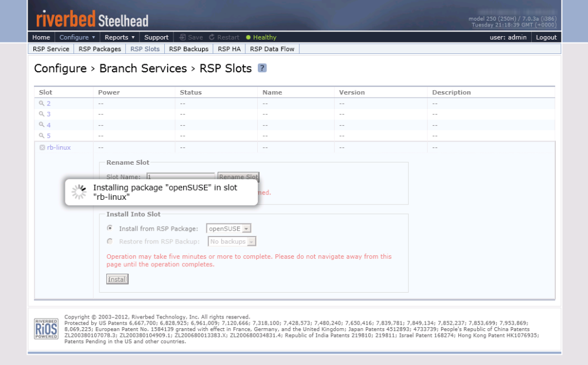Viewport: 588px width, 365px height.
Task: Click the RiOS Powered logo
Action: [x=46, y=329]
